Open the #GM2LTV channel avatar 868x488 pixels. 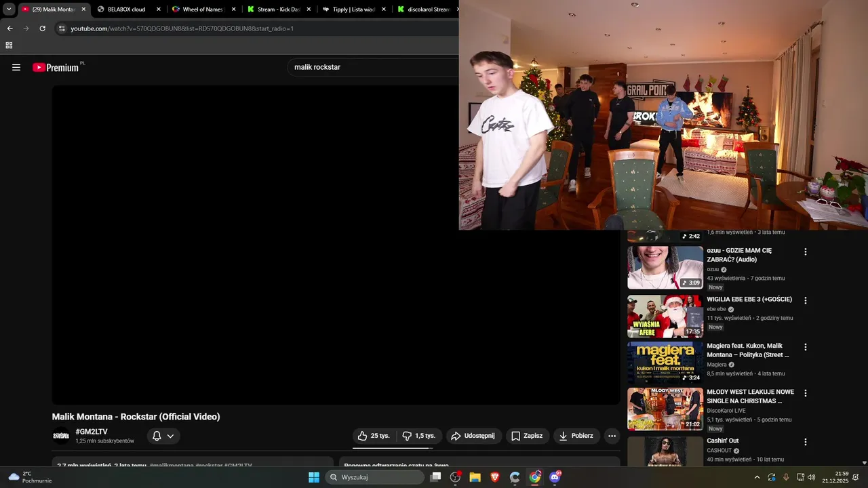(x=61, y=436)
